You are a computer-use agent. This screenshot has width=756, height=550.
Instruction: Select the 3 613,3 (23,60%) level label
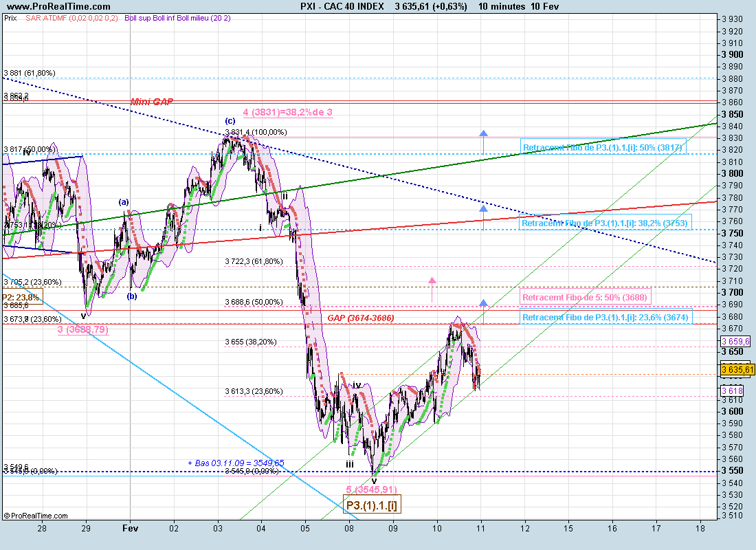coord(254,391)
